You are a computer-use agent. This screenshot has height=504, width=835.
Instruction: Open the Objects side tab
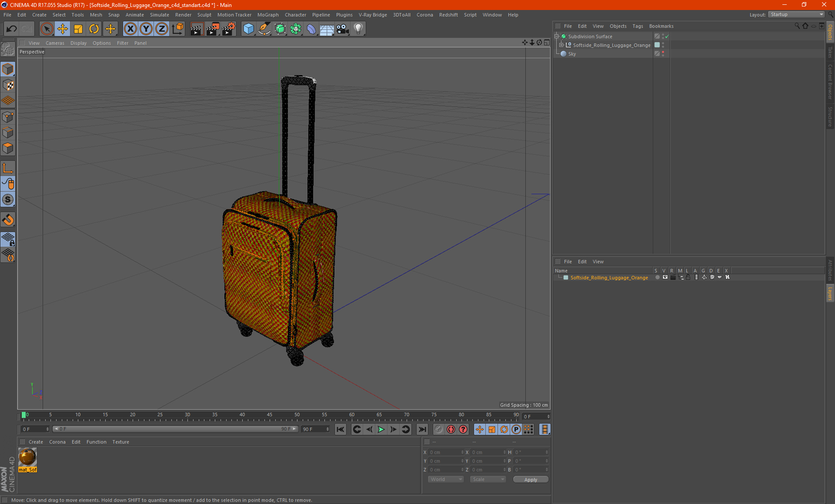(830, 32)
